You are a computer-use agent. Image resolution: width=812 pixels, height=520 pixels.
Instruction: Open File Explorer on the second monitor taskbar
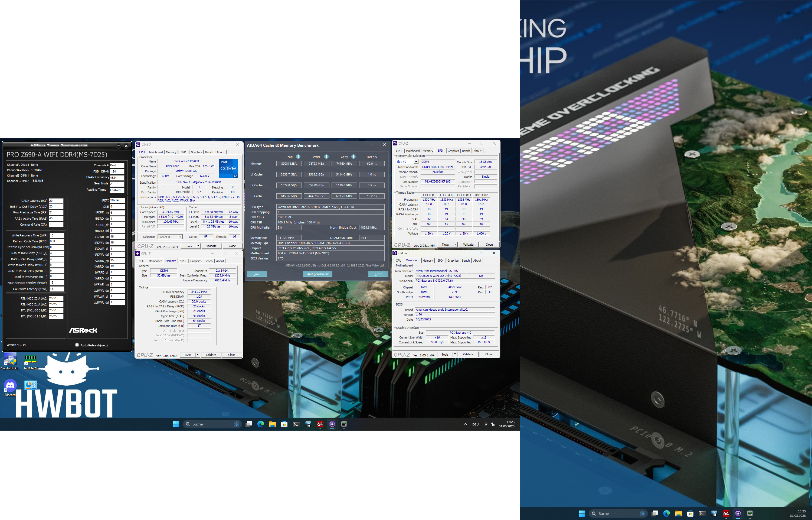click(x=678, y=513)
